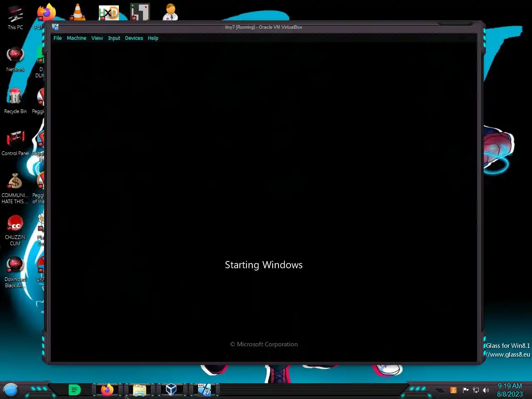Open the Action Center flag tray icon
The image size is (532, 399).
(465, 390)
